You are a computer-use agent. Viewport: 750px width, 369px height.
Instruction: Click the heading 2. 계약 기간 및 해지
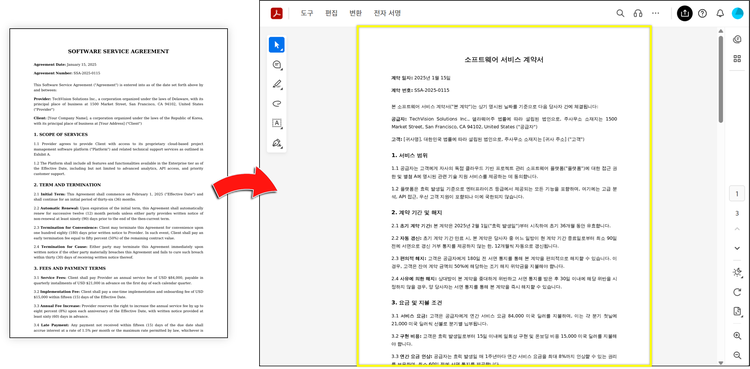point(417,212)
